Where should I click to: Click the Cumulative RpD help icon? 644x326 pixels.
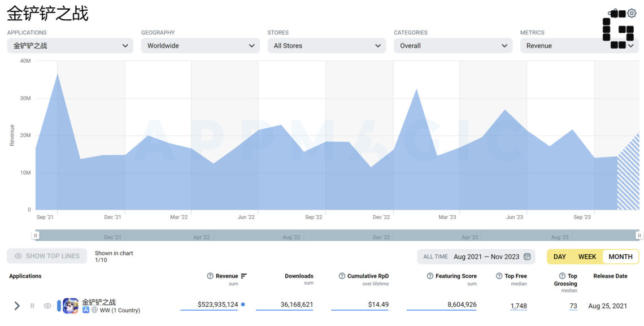(x=342, y=276)
